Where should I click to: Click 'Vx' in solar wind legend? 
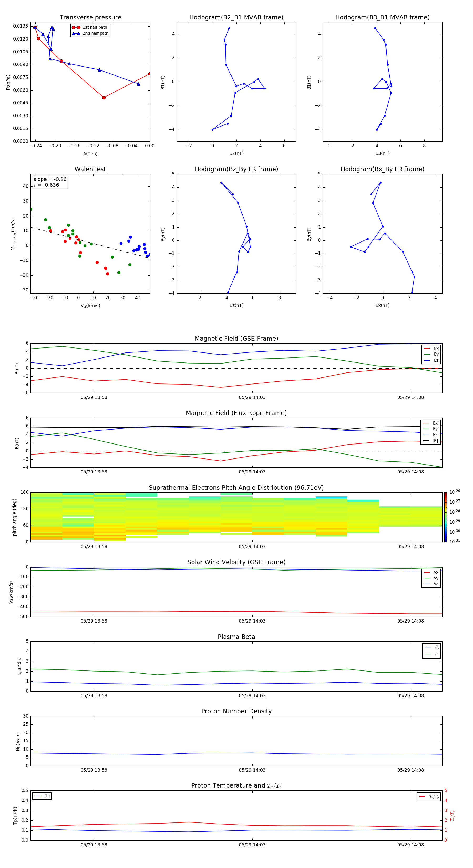click(431, 572)
